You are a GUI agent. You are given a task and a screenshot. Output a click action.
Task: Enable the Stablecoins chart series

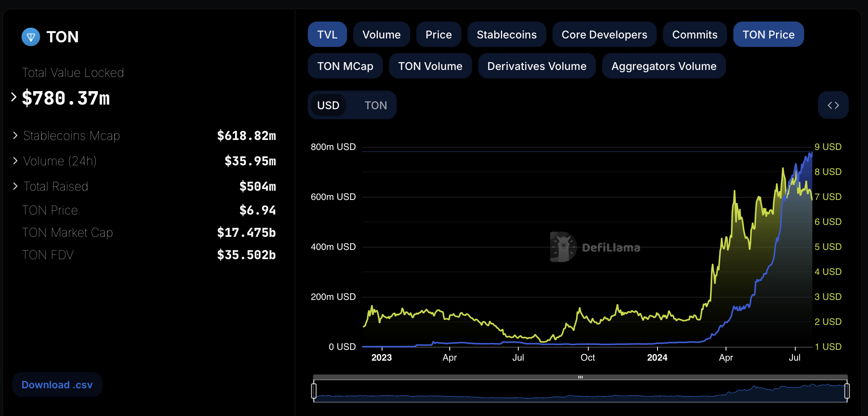coord(506,35)
